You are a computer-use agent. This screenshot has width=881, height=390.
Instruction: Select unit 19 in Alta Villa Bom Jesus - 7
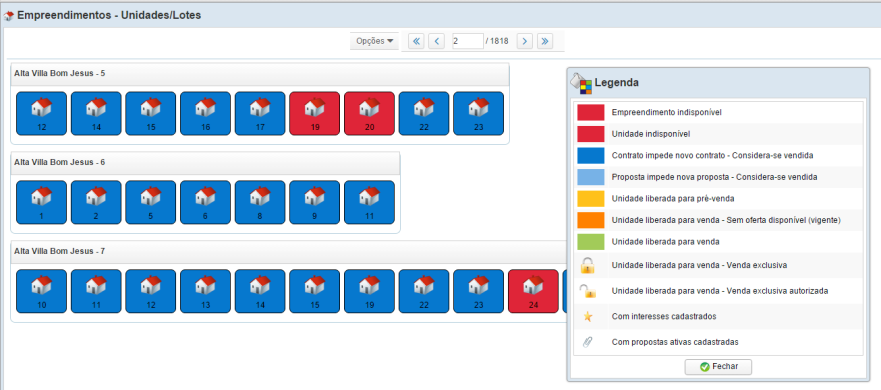(x=369, y=291)
